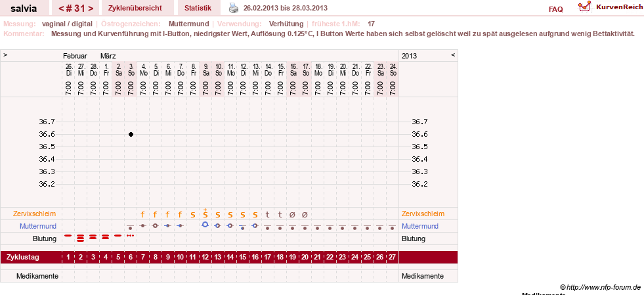Image resolution: width=644 pixels, height=295 pixels.
Task: Click the right 36.2 temperature axis label
Action: click(419, 184)
